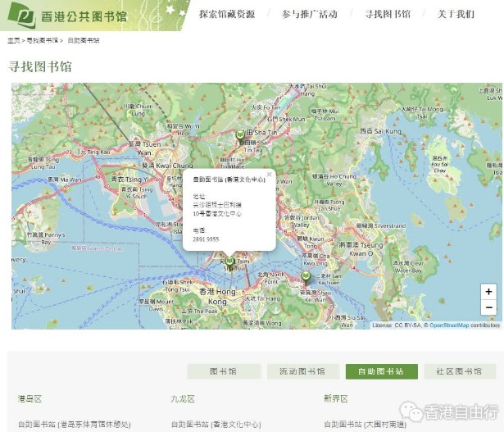Screen dimensions: 504x432
Task: Click phone number 2891 9355 in popup
Action: 206,239
